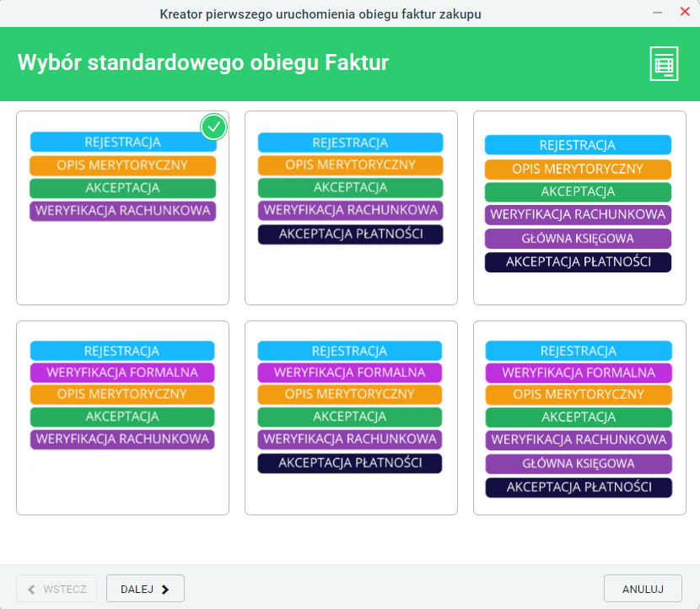
Task: Choose the bottom-left workflow with WERYFIKACJA FORMALNA
Action: 123,418
